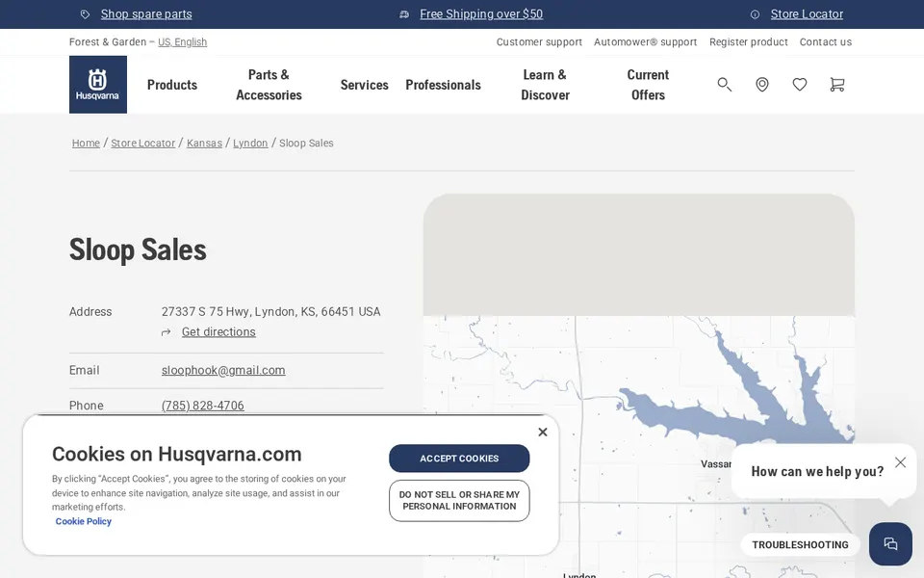Open the wishlist heart icon
The height and width of the screenshot is (578, 924).
tap(800, 85)
